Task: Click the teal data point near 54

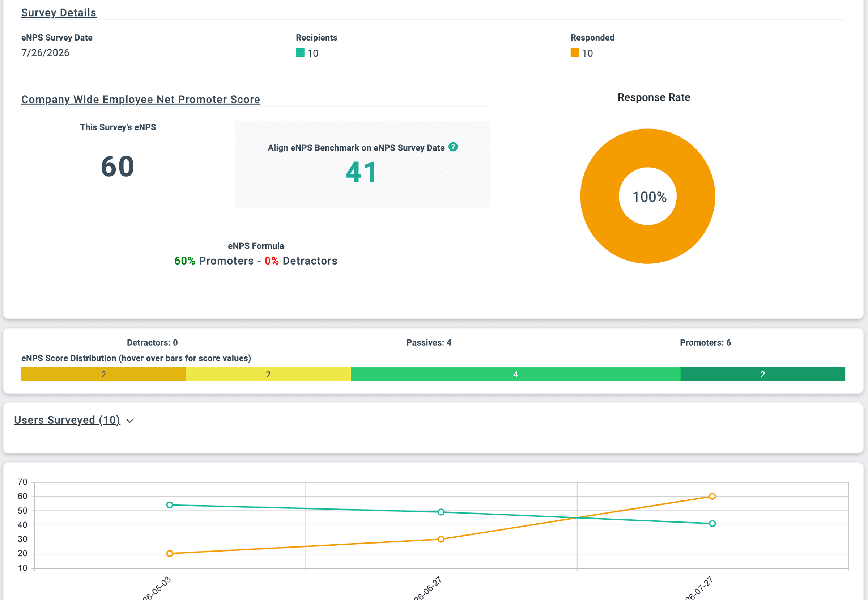Action: (x=170, y=505)
